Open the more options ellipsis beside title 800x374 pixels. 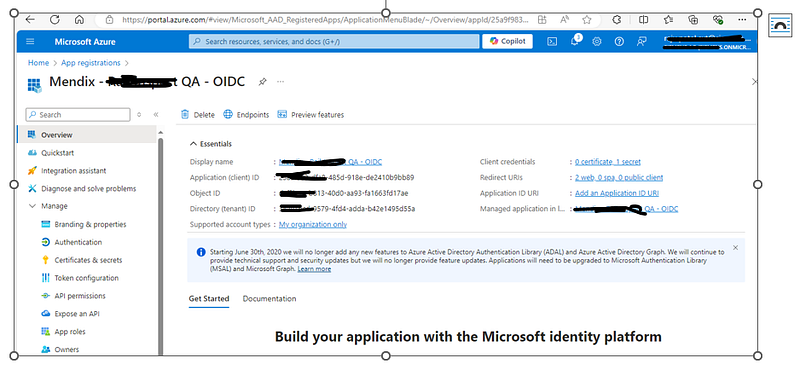tap(280, 82)
